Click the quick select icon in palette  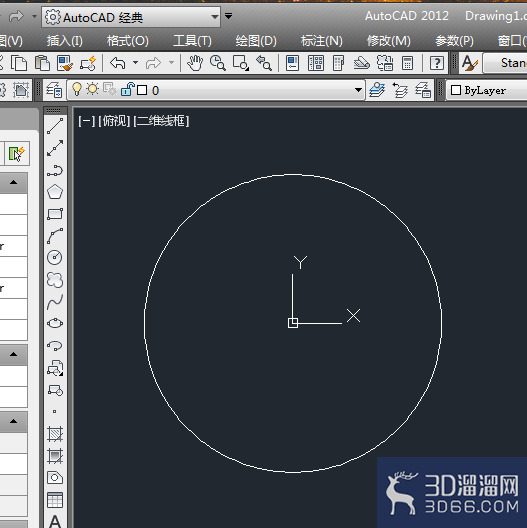coord(16,154)
